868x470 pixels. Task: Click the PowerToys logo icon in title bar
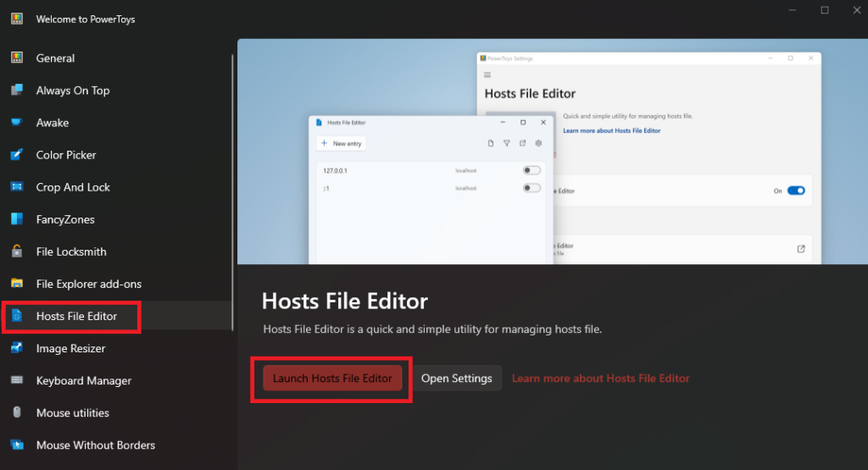(17, 19)
